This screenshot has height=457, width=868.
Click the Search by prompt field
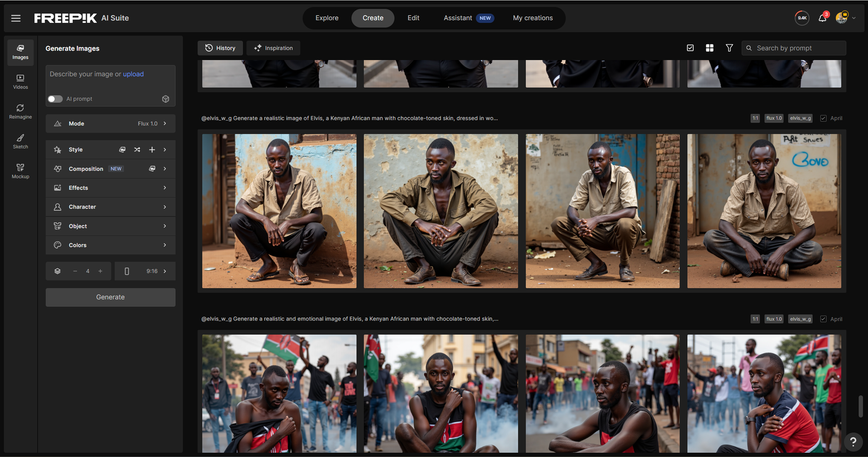pyautogui.click(x=794, y=48)
